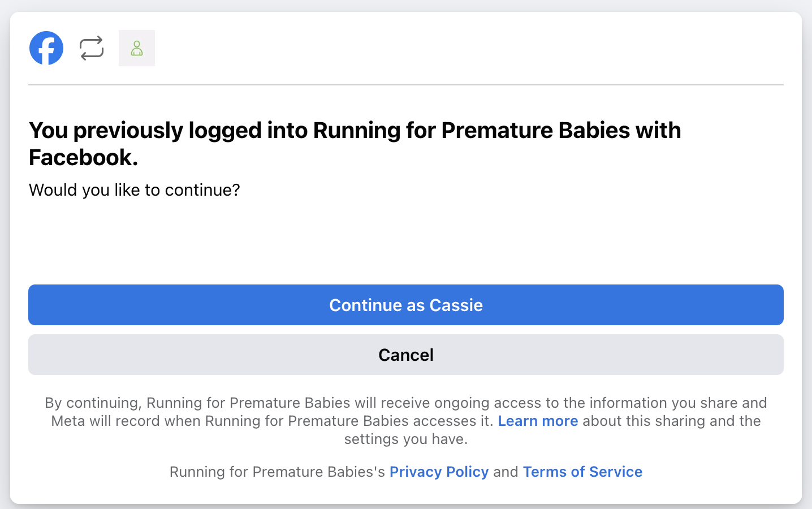Screen dimensions: 812x509
Task: Click the "Would you like to continue?" text
Action: point(135,190)
